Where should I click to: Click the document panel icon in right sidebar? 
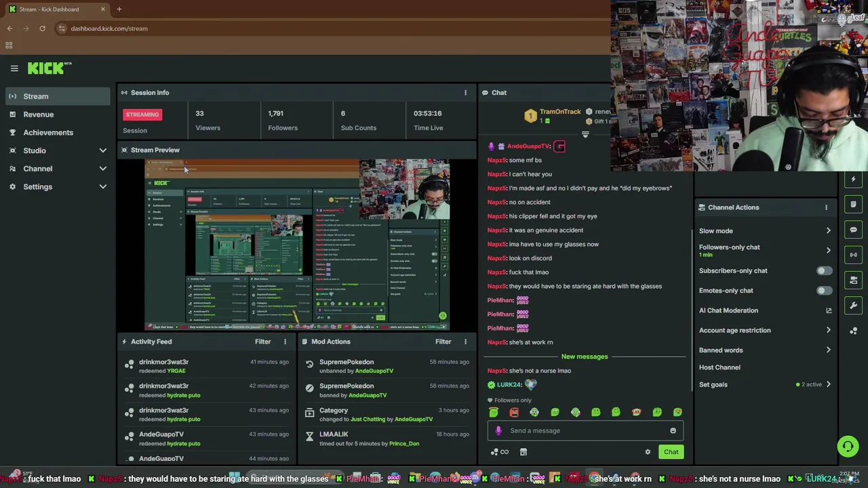click(853, 205)
